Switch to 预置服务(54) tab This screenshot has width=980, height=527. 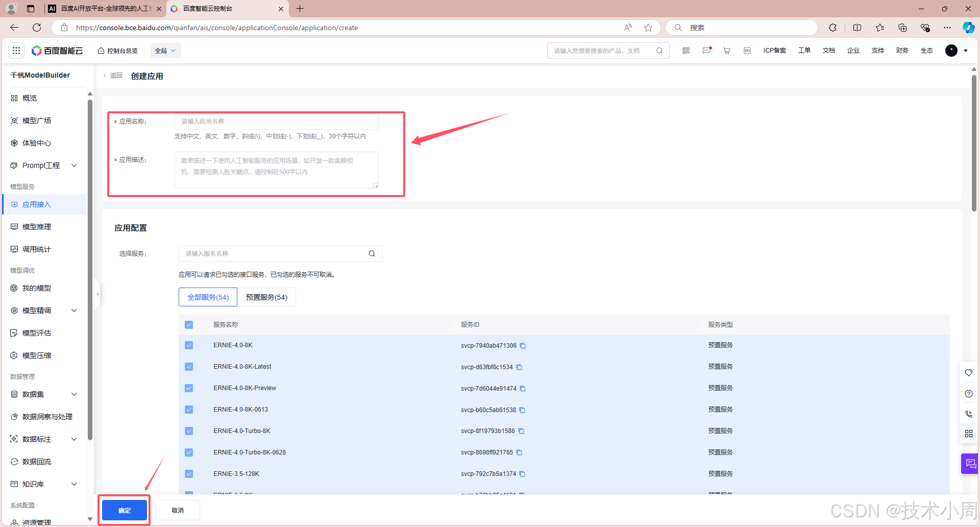click(266, 297)
